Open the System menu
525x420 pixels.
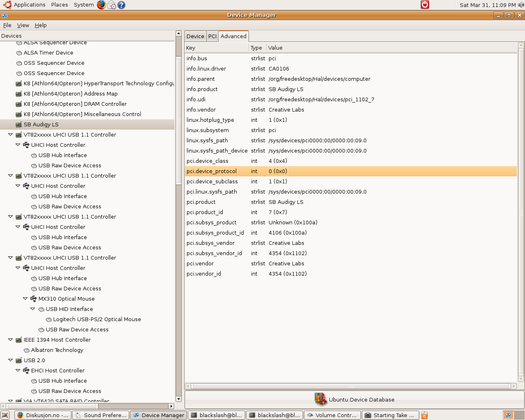[84, 5]
